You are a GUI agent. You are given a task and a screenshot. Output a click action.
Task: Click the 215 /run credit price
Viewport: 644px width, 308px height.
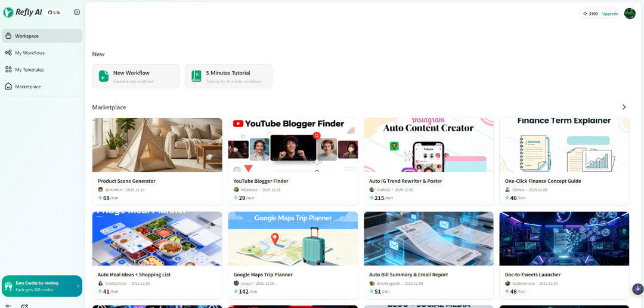click(381, 198)
